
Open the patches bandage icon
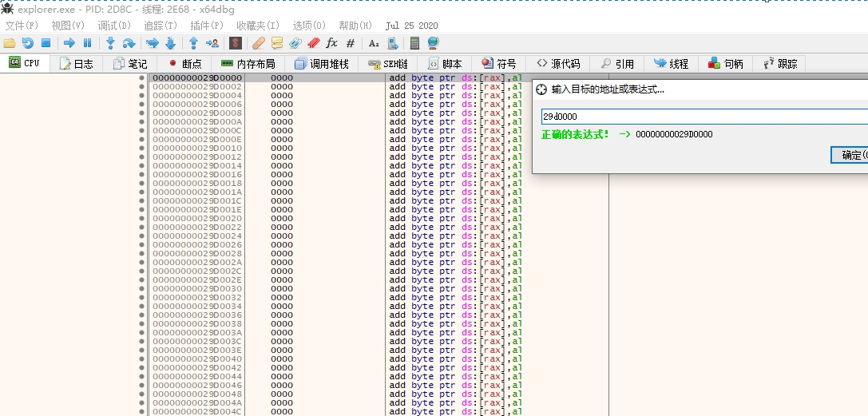259,43
